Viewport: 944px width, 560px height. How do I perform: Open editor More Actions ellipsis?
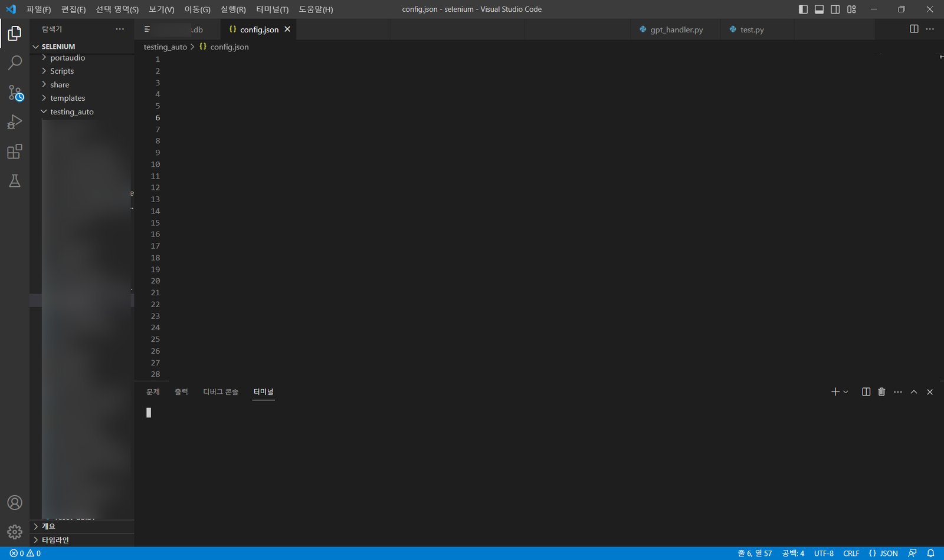pos(930,29)
